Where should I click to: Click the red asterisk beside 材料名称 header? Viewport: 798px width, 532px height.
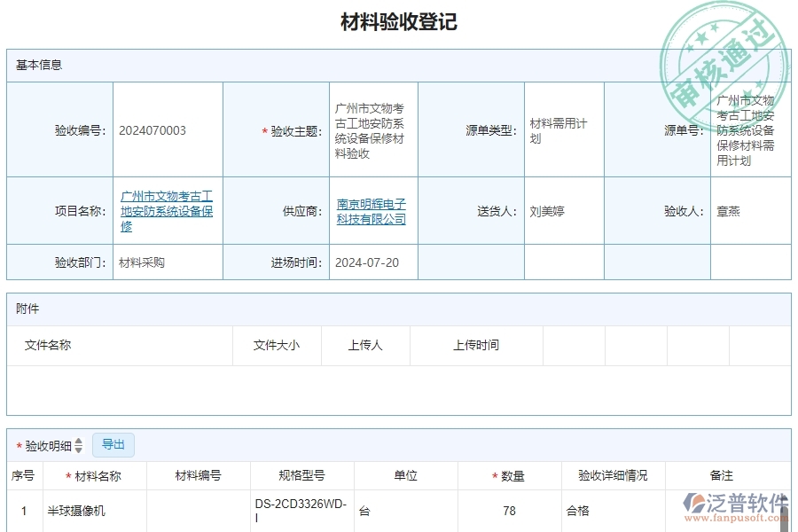69,474
